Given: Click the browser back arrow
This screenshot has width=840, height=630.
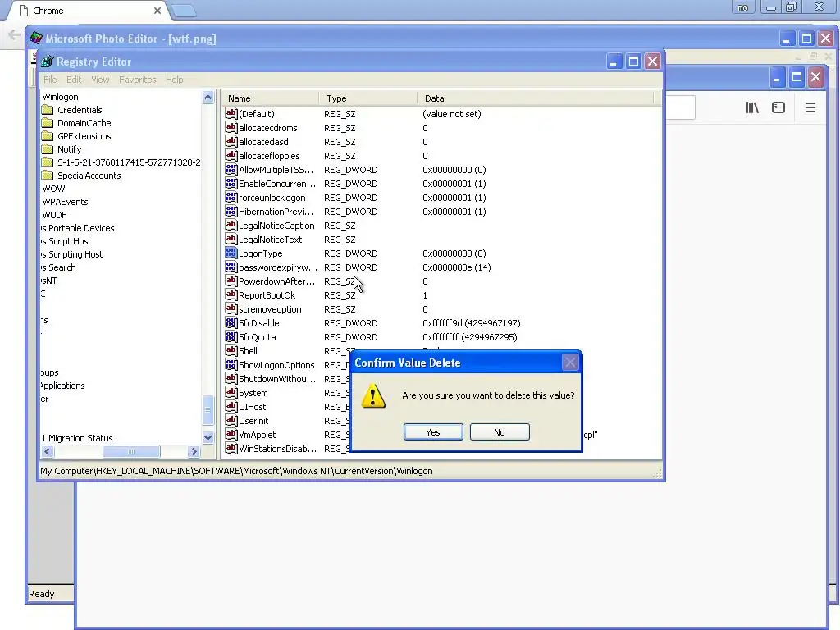Looking at the screenshot, I should (14, 35).
